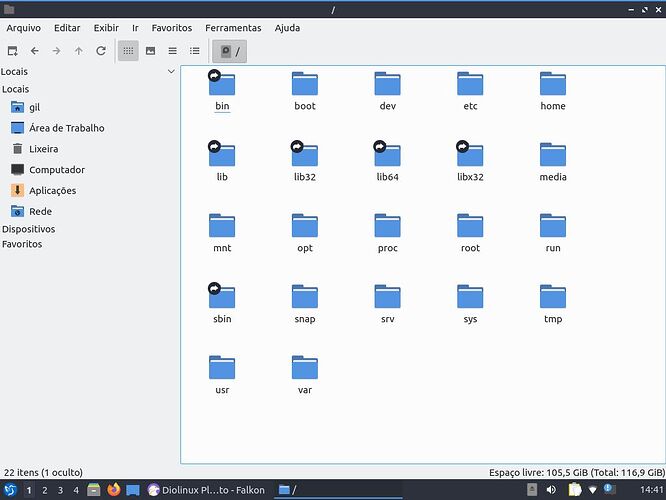Switch to Falkon browser window task
The width and height of the screenshot is (666, 500).
tap(206, 490)
